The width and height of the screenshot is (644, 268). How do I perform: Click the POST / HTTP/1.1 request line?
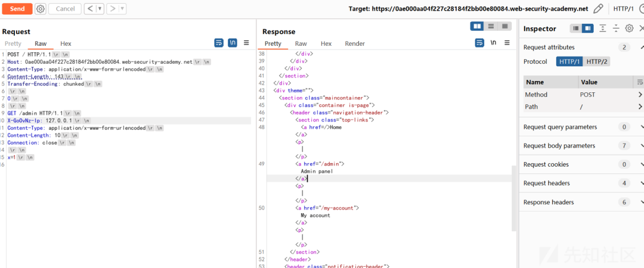click(38, 54)
